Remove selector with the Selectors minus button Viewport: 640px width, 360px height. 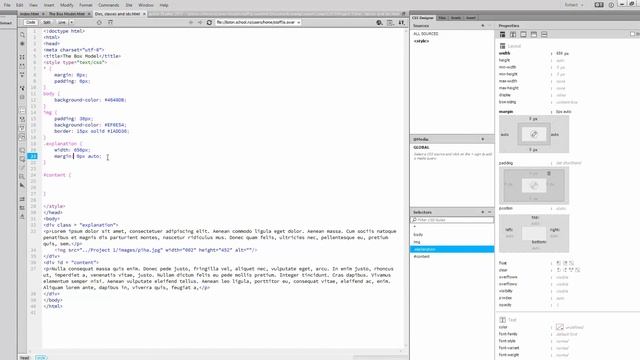489,212
